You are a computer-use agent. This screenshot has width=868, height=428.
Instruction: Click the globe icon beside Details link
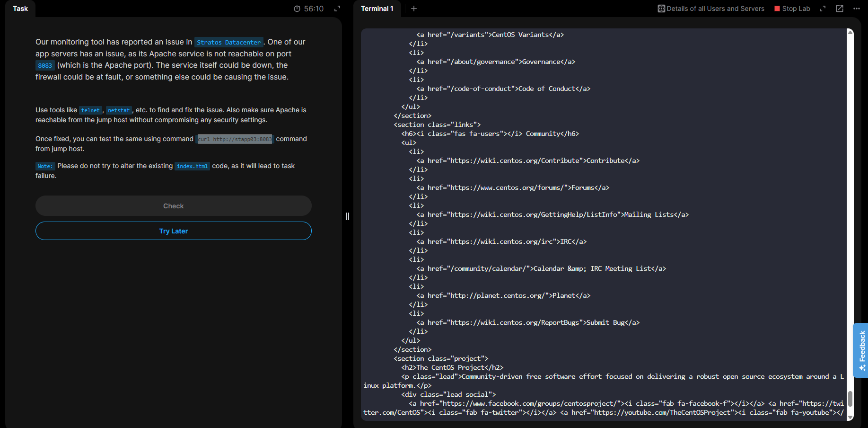click(x=661, y=9)
